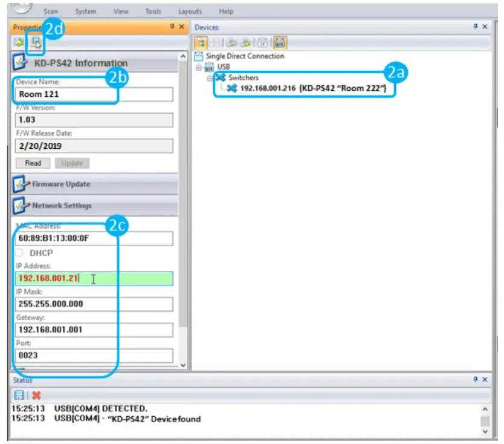Viewport: 504px width, 444px height.
Task: Open the Scan menu
Action: [51, 11]
